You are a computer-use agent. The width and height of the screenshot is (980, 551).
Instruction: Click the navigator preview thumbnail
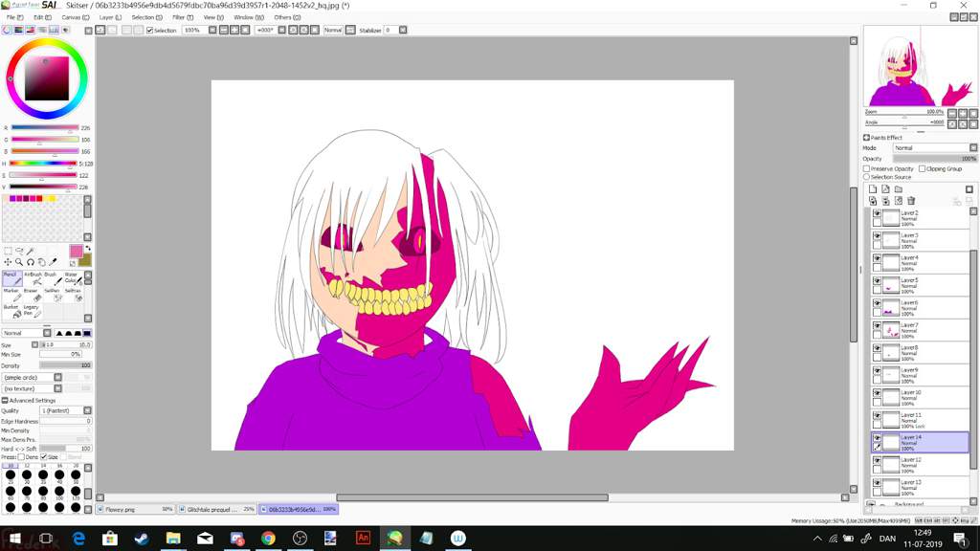tap(920, 66)
